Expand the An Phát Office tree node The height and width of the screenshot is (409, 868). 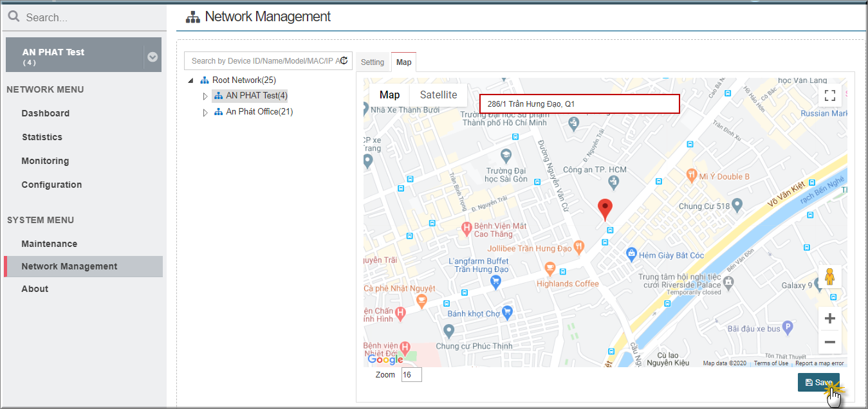tap(205, 112)
